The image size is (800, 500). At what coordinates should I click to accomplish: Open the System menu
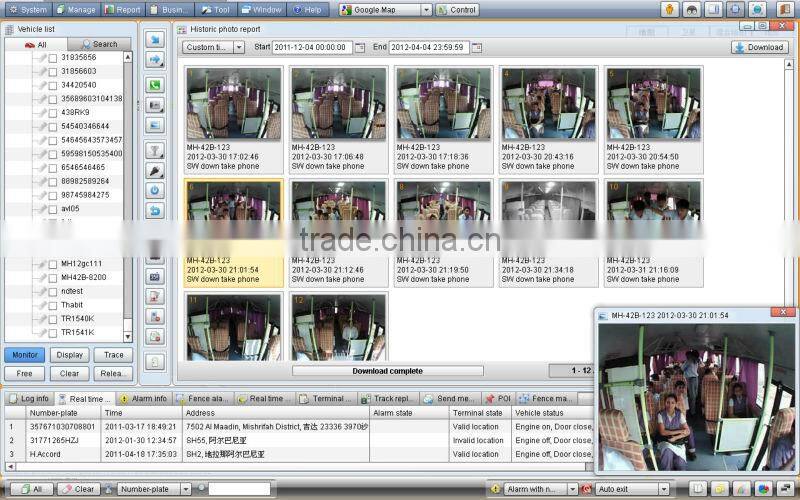[x=28, y=10]
